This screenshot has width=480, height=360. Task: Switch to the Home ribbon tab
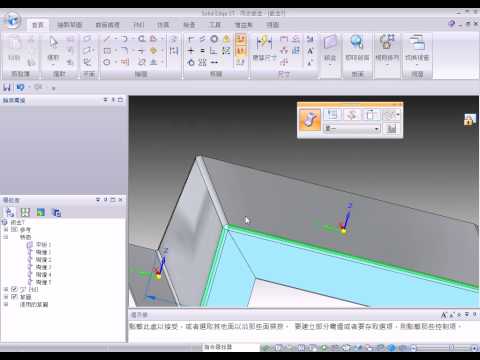(x=38, y=25)
